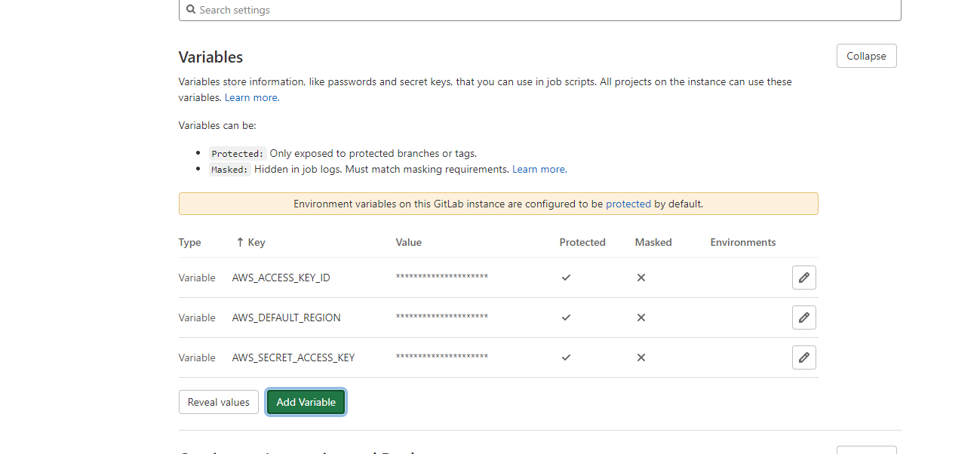Sort by the Key column header
Viewport: 980px width, 454px height.
pos(250,242)
